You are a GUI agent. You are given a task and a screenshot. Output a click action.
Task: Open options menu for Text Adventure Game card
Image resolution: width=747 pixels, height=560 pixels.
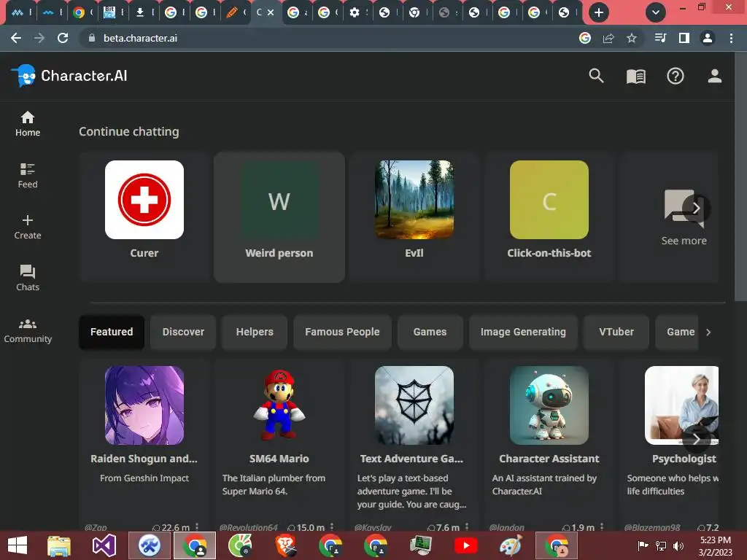pos(467,526)
